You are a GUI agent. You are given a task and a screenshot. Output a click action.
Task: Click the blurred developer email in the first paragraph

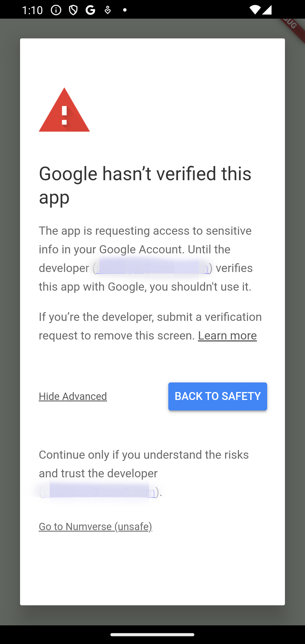click(x=152, y=268)
